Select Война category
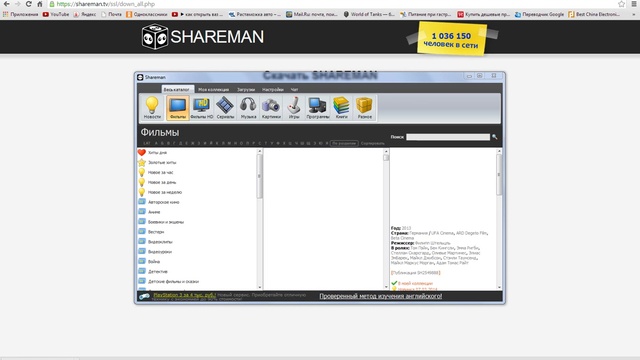Screen dimensions: 640x360 pyautogui.click(x=154, y=261)
